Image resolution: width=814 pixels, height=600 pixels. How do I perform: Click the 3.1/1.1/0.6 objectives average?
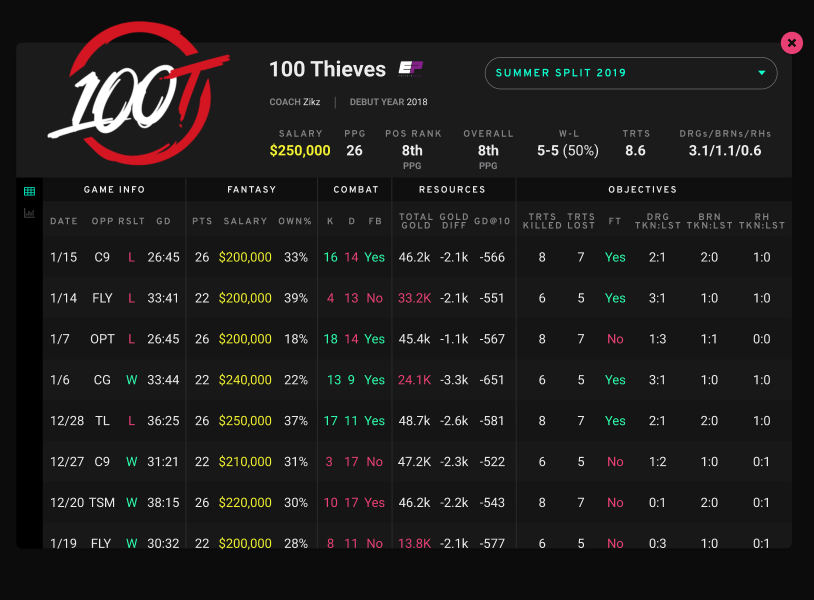tap(725, 151)
